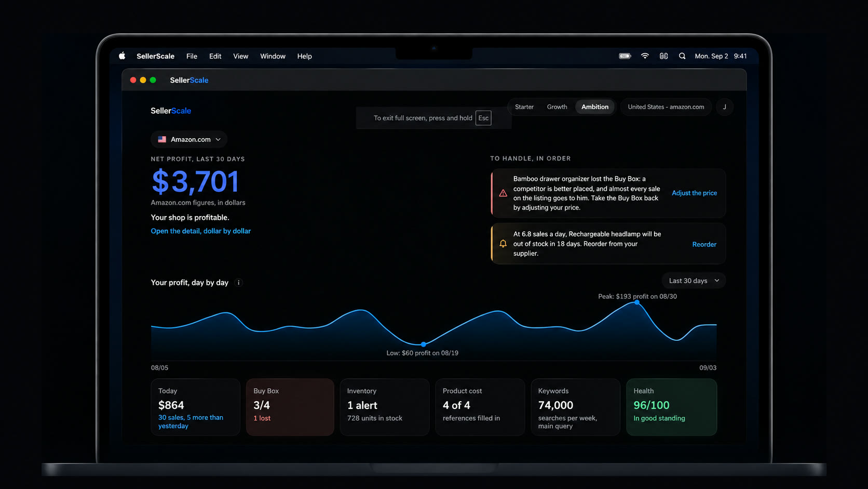Open the Apple menu icon
This screenshot has height=489, width=868.
[x=122, y=56]
